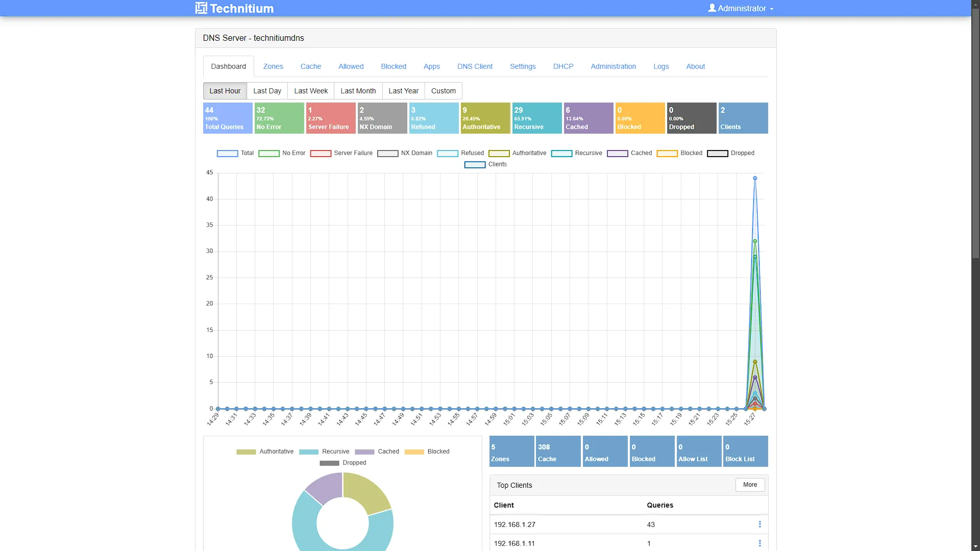Switch to DNS Client tab
The height and width of the screenshot is (551, 980).
coord(475,66)
